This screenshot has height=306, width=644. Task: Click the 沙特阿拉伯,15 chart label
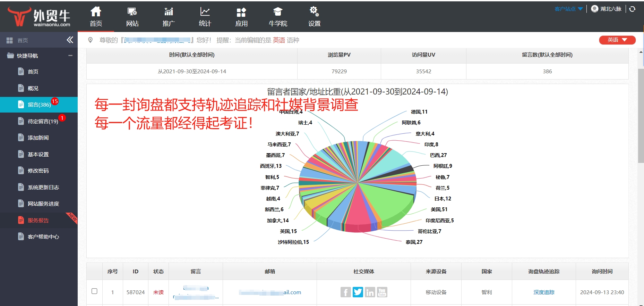[293, 242]
